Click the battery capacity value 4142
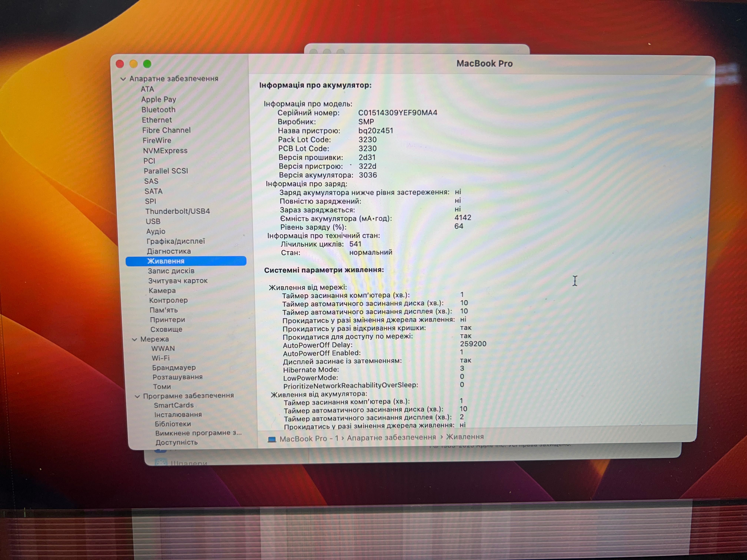This screenshot has height=560, width=747. [463, 218]
